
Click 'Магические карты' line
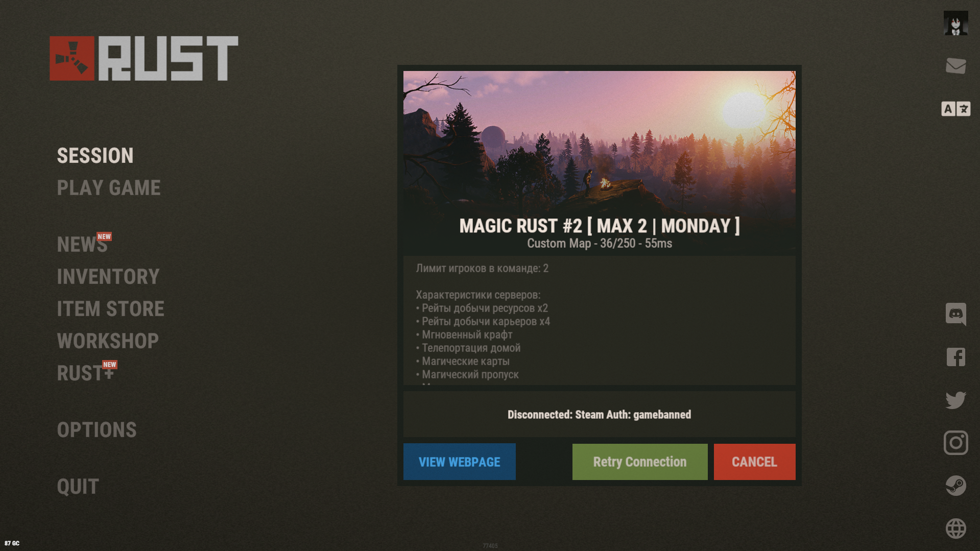point(463,362)
